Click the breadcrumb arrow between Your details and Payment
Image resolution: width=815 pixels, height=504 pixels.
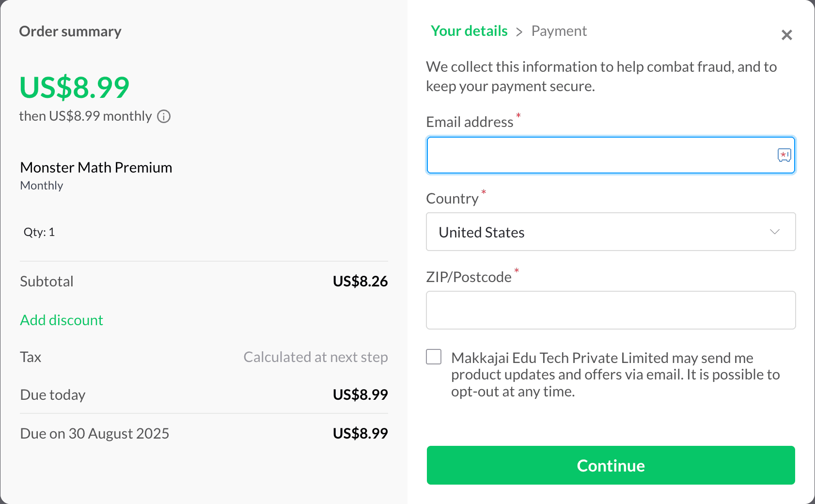coord(519,31)
